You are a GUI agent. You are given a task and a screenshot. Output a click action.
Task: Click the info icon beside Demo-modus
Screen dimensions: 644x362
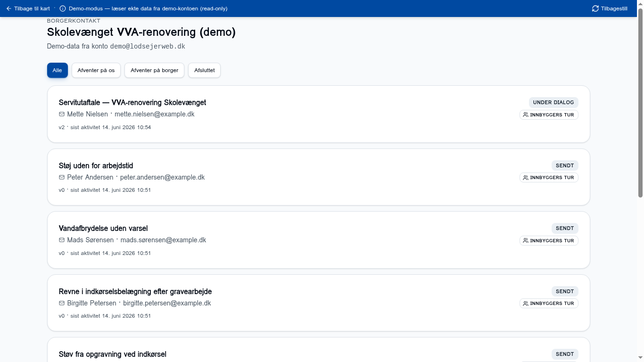[x=63, y=8]
